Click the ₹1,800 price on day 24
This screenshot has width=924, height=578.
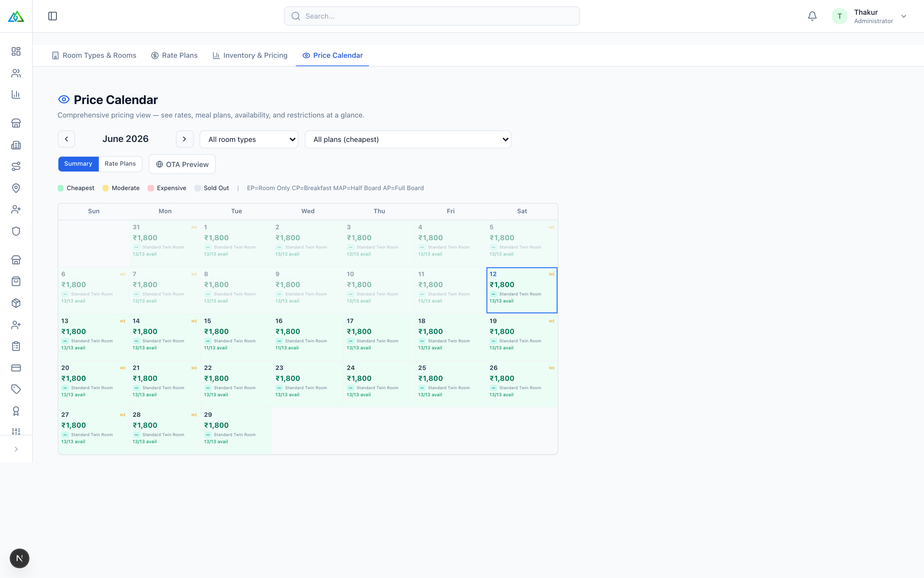359,379
